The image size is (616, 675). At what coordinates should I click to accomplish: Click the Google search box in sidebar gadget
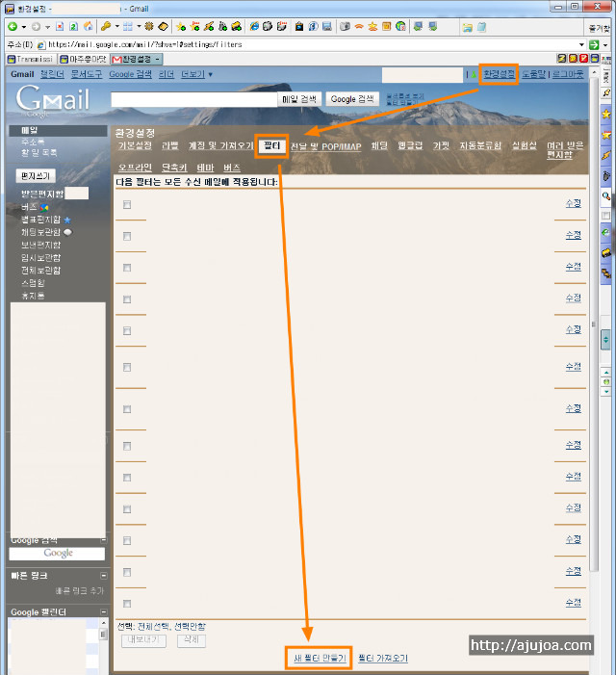(57, 554)
